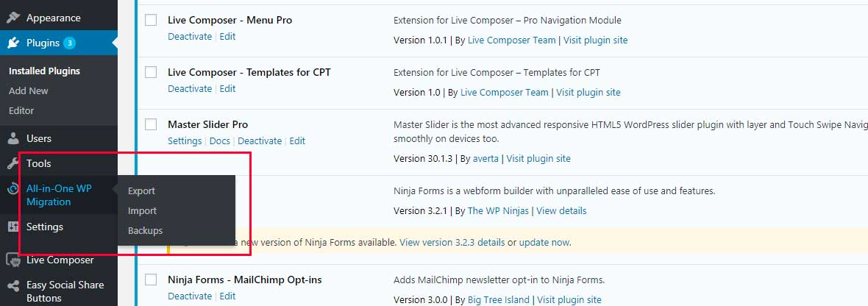Click the plugins update count badge

[x=69, y=43]
